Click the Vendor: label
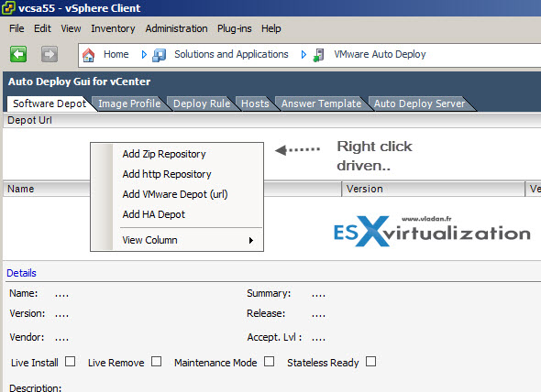 pyautogui.click(x=27, y=337)
